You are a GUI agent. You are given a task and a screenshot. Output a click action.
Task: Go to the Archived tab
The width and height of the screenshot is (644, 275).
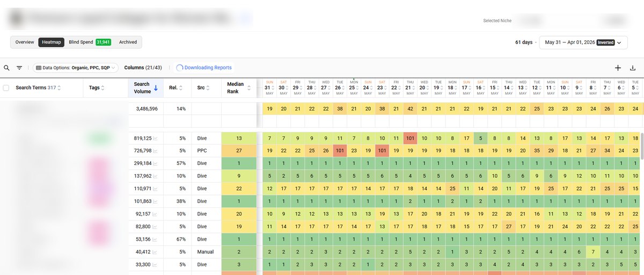click(x=128, y=42)
